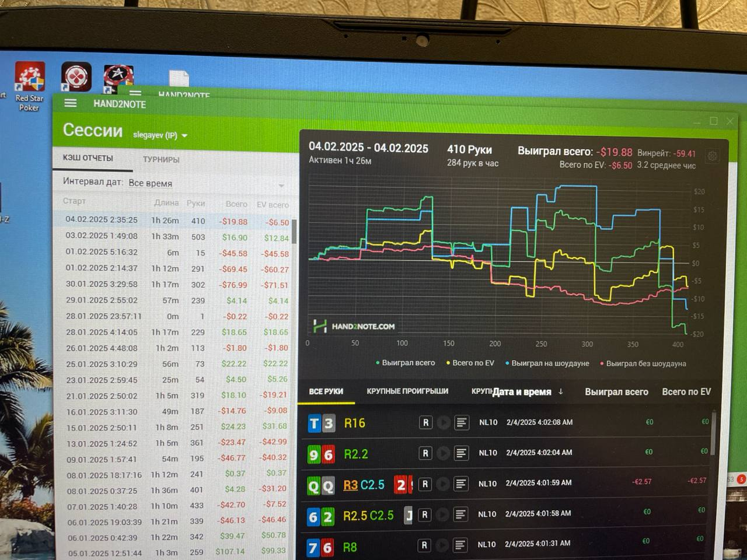Click the R icon in the 96 R2.2 row
Image resolution: width=747 pixels, height=560 pixels.
[x=425, y=453]
